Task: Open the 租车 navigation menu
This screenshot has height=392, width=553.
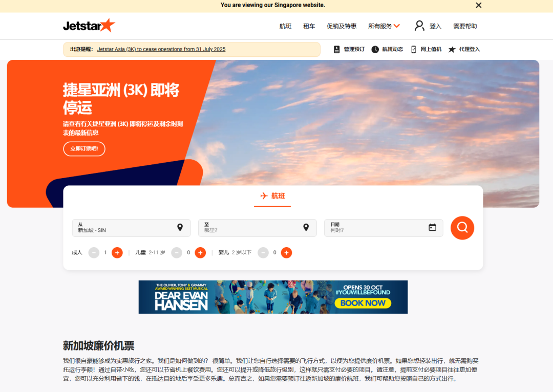Action: coord(309,26)
